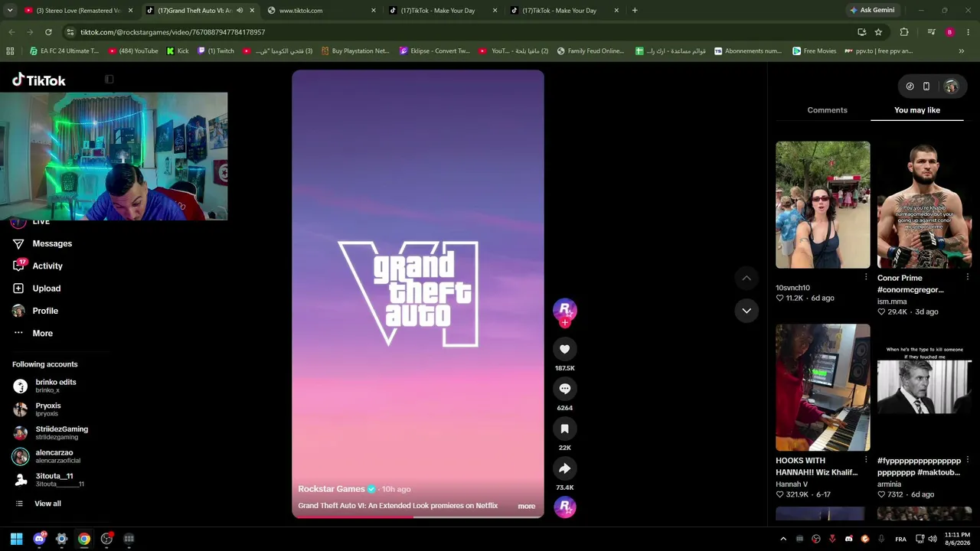980x551 pixels.
Task: Open comments via the speech bubble icon
Action: pos(564,389)
